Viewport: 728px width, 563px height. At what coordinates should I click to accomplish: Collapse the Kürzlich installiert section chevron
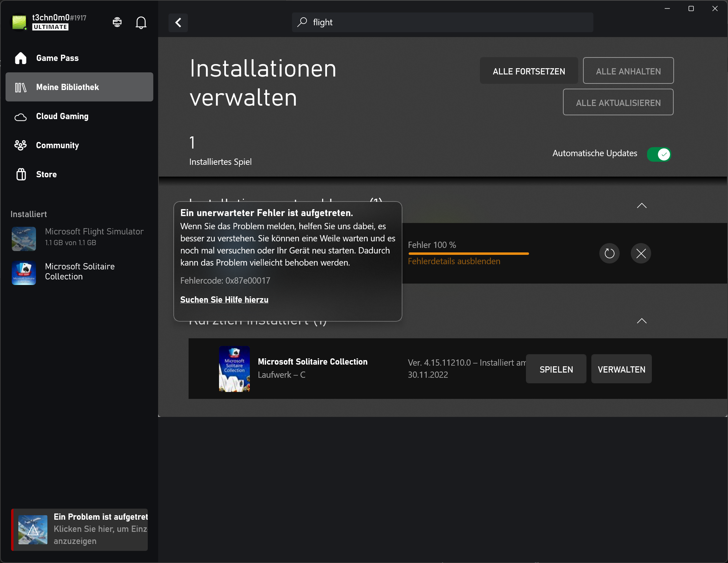(x=641, y=321)
